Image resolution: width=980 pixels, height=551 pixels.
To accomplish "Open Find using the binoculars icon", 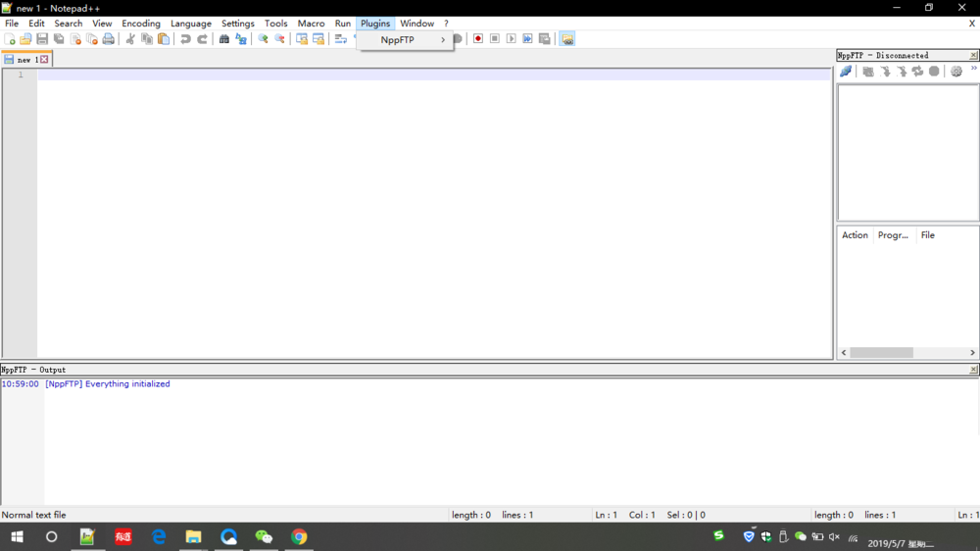I will (x=223, y=39).
